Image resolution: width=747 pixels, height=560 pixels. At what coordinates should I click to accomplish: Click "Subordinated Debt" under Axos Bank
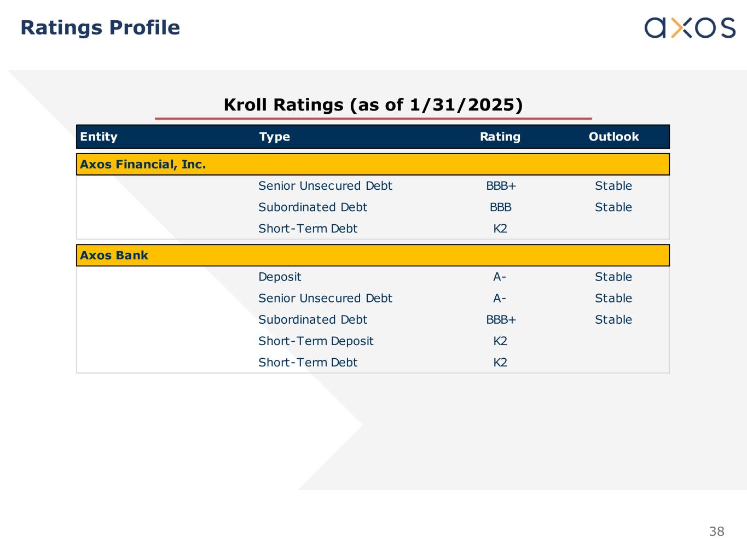pos(312,320)
